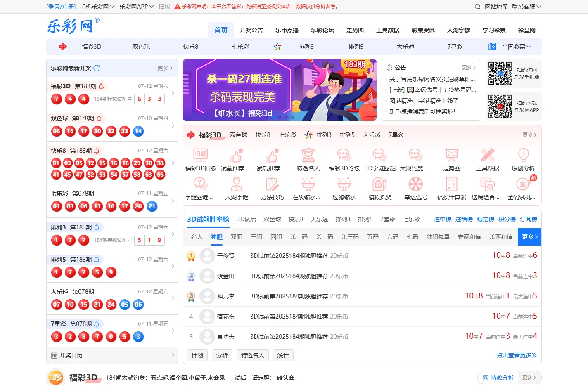Click the 乐彩网 logo
The width and height of the screenshot is (588, 385).
(73, 26)
